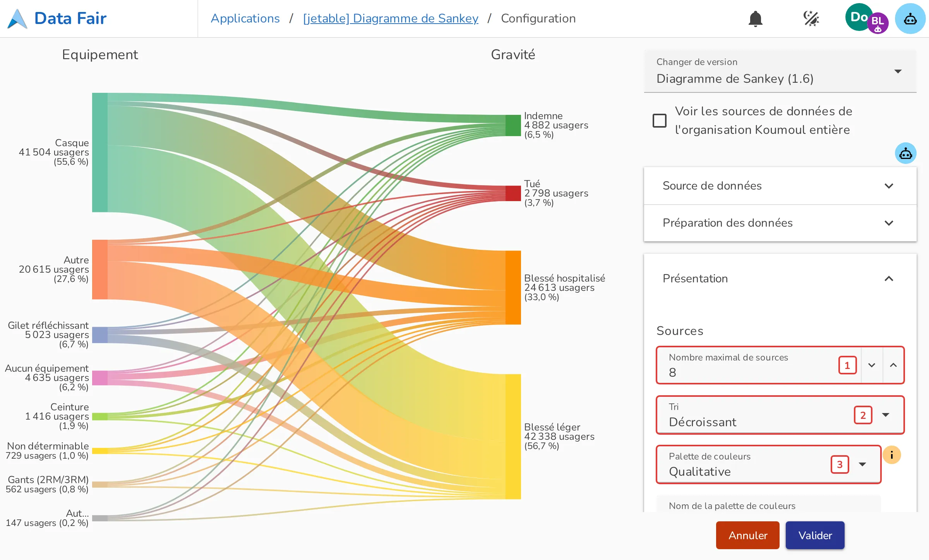This screenshot has height=560, width=929.
Task: Click the 'Configuration' breadcrumb text
Action: [x=538, y=19]
